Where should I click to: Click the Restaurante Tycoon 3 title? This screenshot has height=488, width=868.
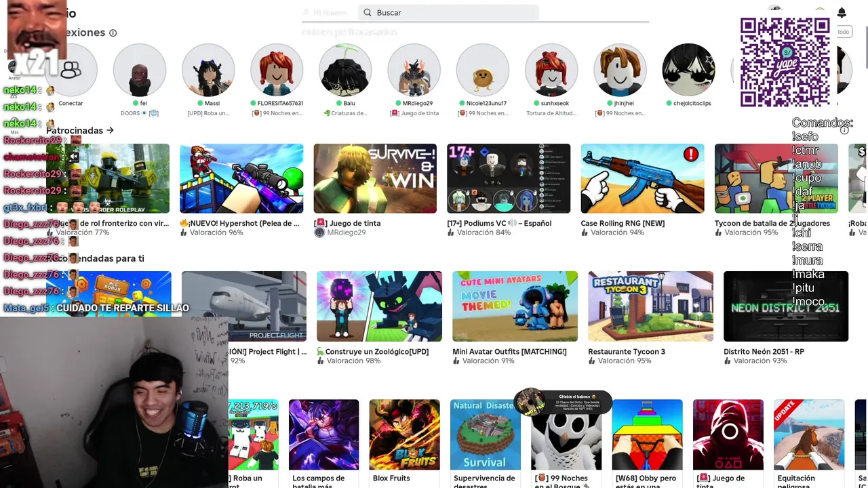coord(627,352)
